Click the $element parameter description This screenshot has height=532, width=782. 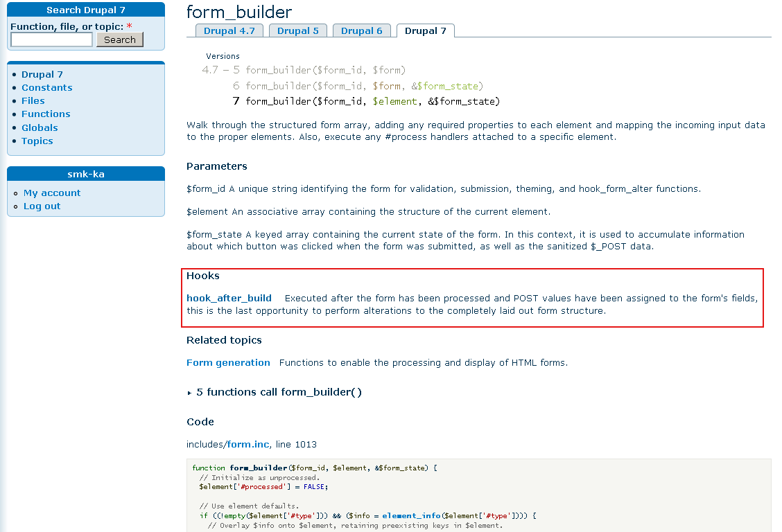[x=369, y=212]
